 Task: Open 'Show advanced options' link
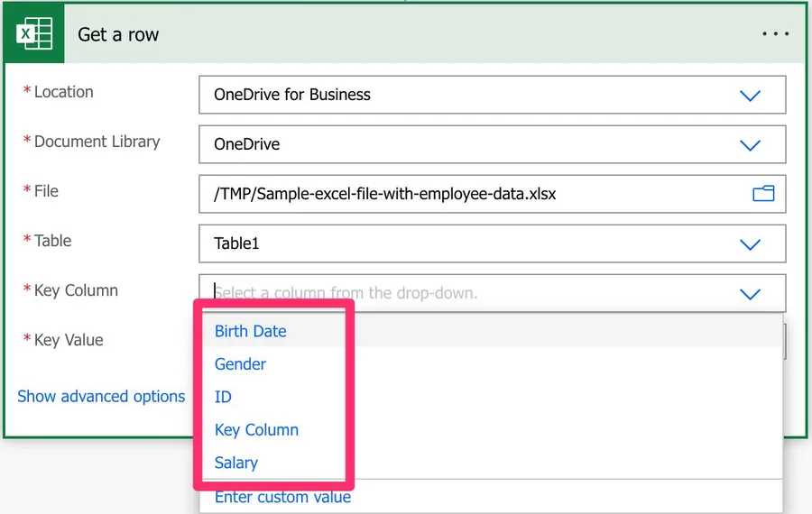point(101,396)
